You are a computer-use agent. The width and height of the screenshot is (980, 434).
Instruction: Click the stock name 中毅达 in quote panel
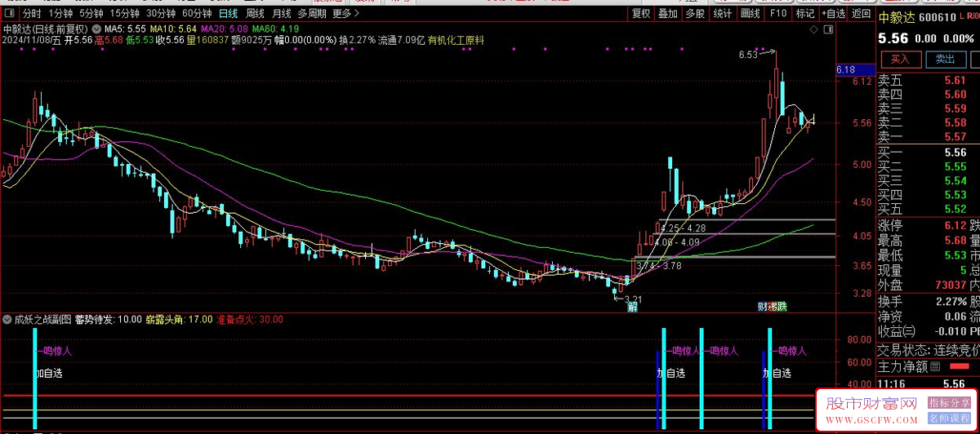(x=898, y=18)
